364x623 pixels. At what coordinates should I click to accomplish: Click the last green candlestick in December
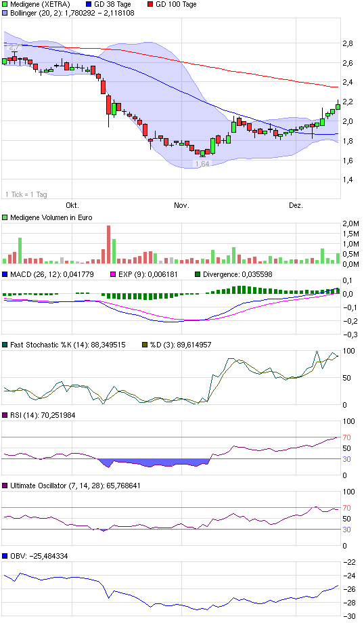(x=338, y=106)
